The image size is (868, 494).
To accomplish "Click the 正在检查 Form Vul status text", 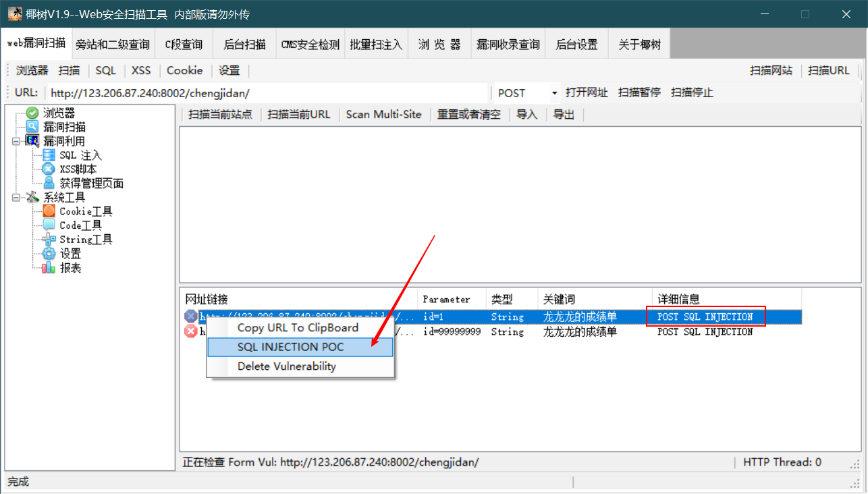I will click(x=331, y=462).
